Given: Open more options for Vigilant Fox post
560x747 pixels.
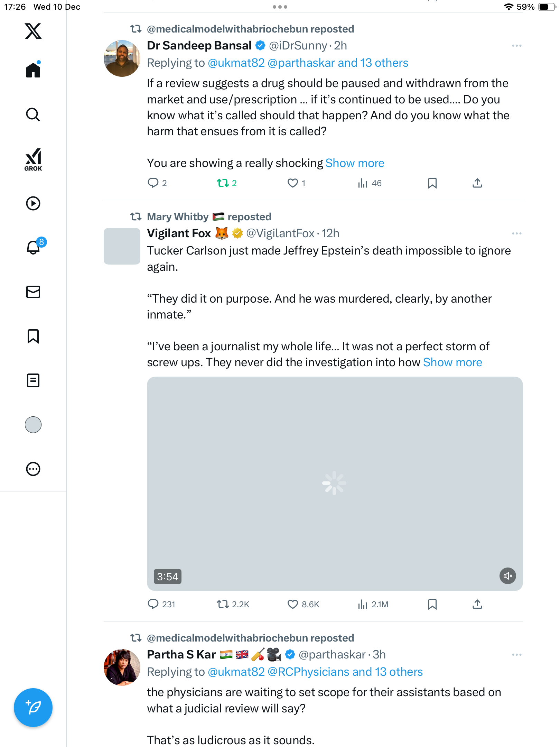Looking at the screenshot, I should coord(516,233).
